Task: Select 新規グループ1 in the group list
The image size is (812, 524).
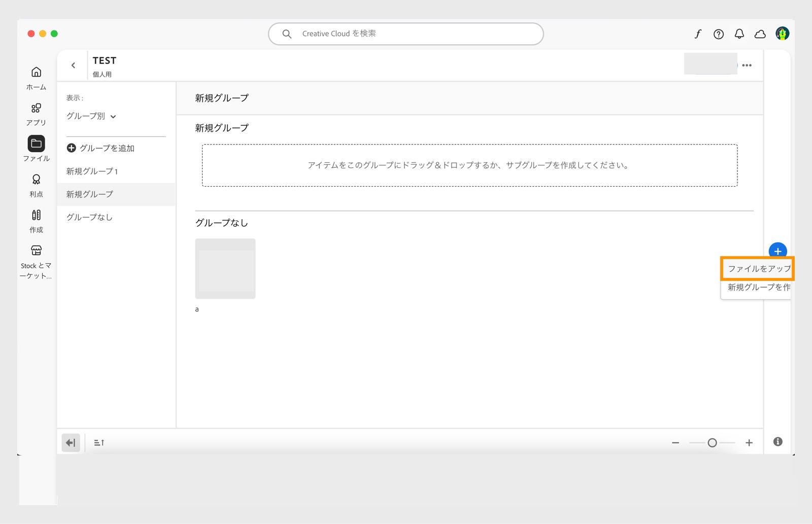Action: coord(116,171)
